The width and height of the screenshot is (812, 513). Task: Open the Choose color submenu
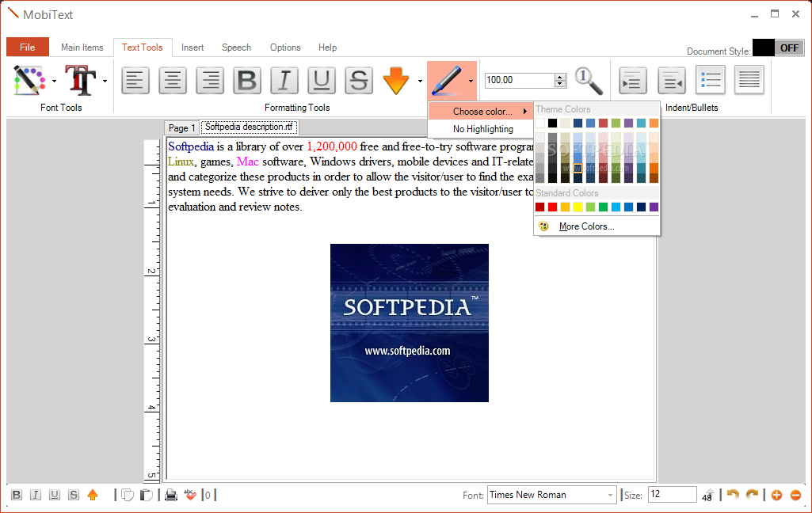pyautogui.click(x=481, y=112)
